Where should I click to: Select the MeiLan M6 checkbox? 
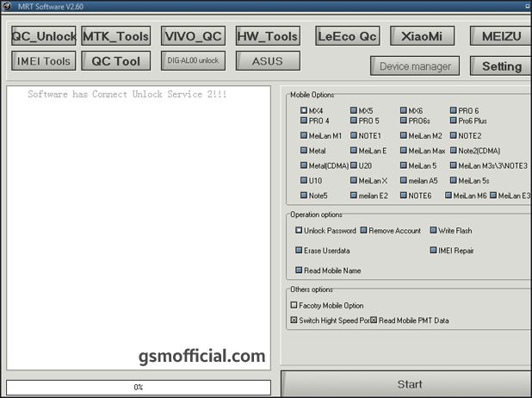pos(448,195)
